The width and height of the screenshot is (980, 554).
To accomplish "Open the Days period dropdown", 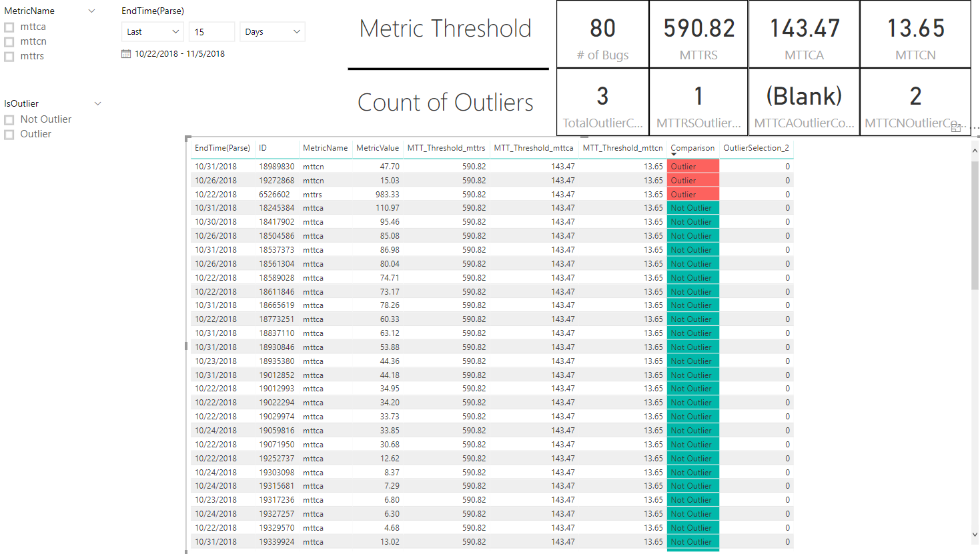I will point(272,31).
